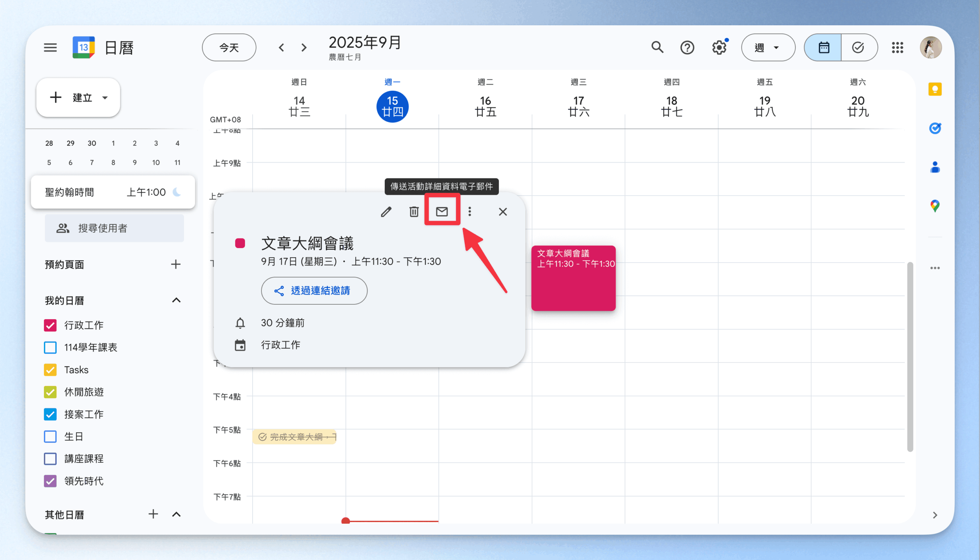
Task: Open Google Keep from the side panel
Action: tap(934, 89)
